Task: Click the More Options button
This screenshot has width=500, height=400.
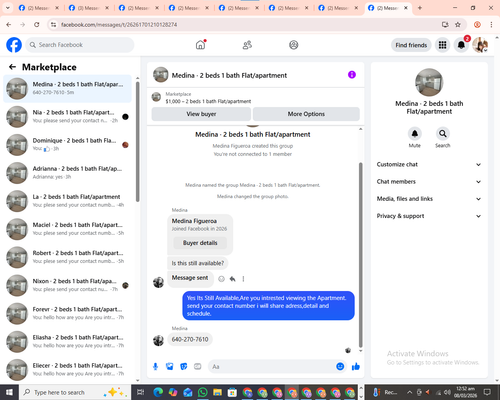Action: 306,114
